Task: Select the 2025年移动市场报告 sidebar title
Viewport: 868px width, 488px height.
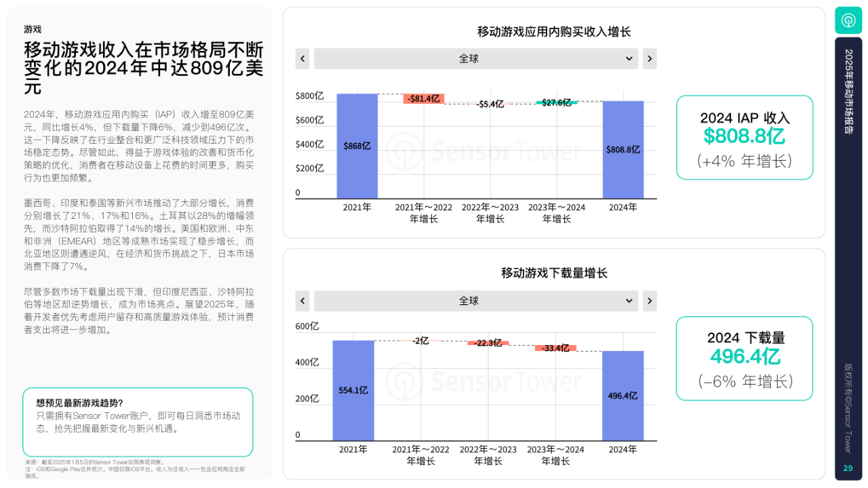Action: 848,91
